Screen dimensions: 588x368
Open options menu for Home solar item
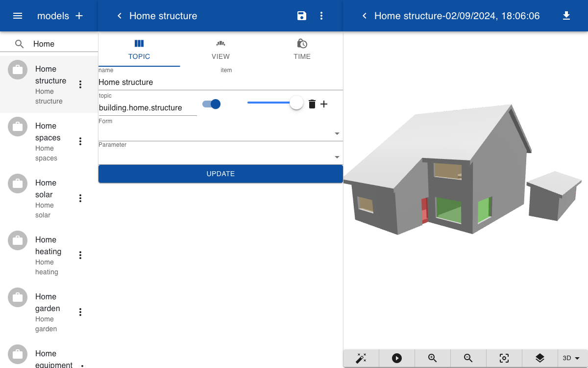click(80, 199)
